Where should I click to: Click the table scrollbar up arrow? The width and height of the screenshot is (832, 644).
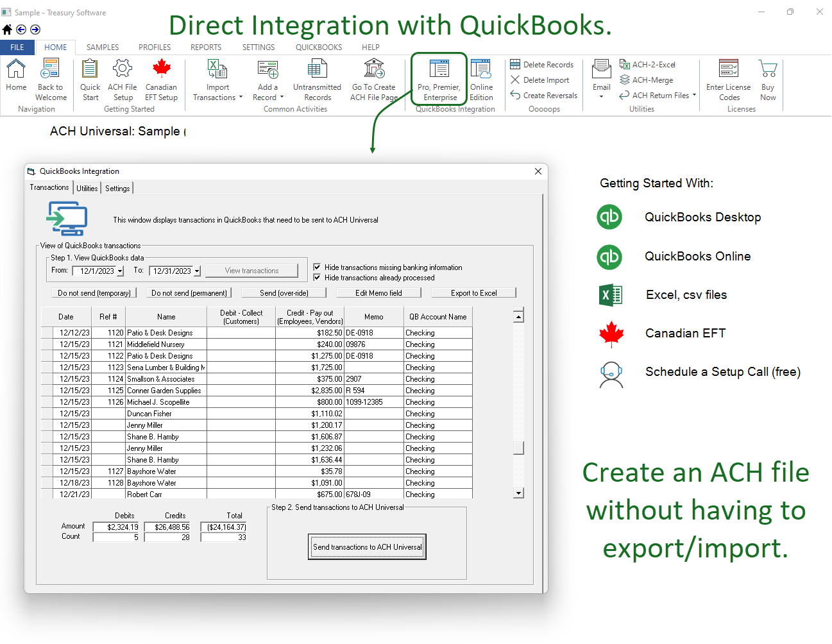[519, 316]
